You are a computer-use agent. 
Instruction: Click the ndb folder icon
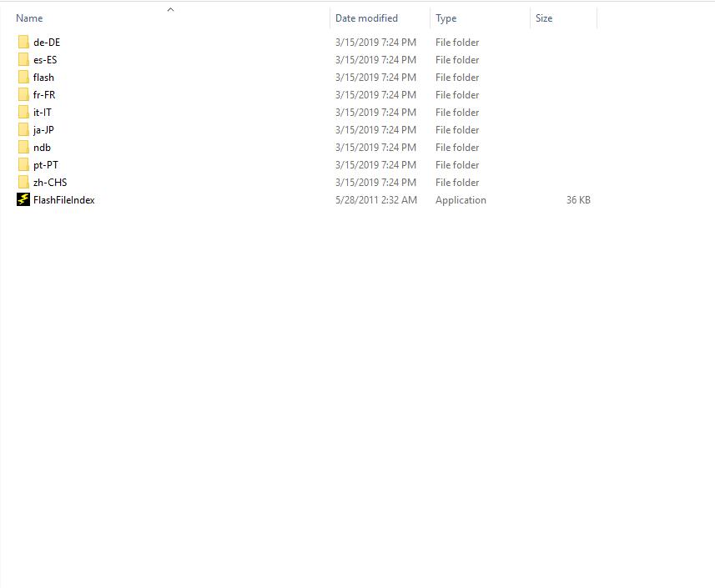(23, 148)
